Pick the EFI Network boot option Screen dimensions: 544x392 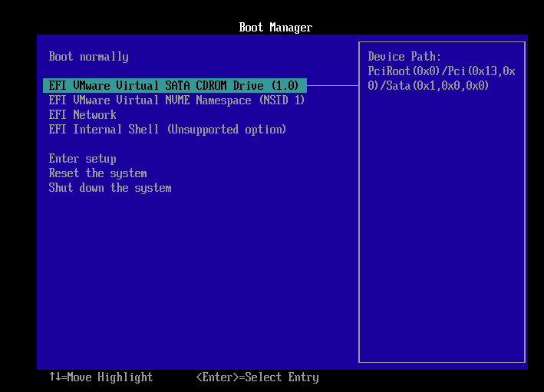[83, 115]
